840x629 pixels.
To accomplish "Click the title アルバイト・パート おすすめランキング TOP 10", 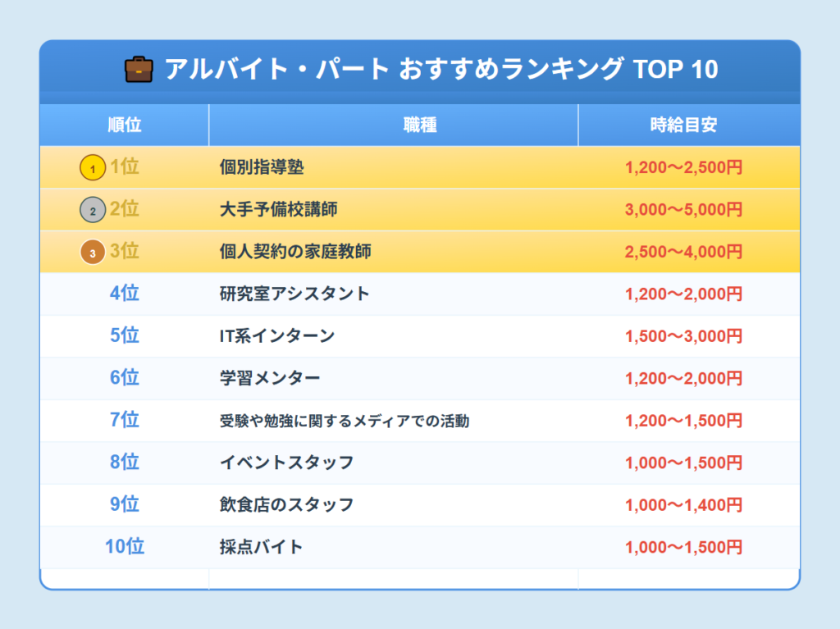I will click(x=441, y=69).
